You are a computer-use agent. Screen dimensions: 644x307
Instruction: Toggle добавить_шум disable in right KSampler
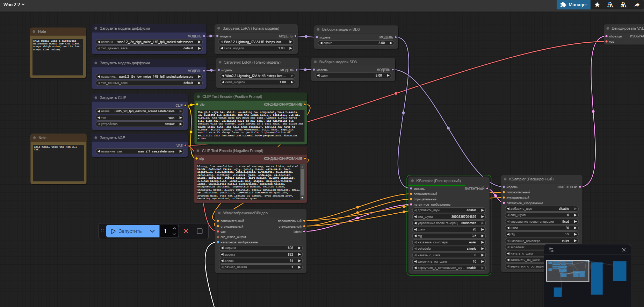(x=542, y=209)
